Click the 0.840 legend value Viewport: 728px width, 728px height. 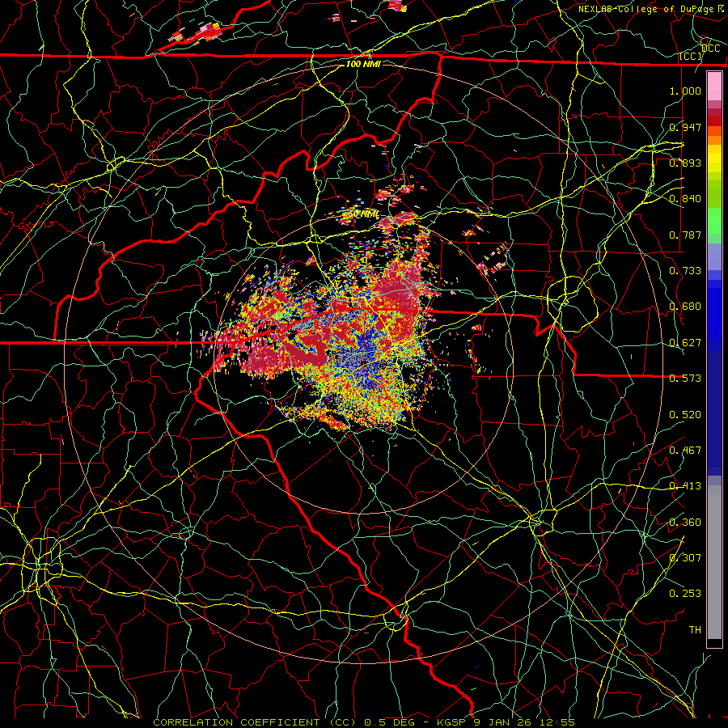coord(685,199)
